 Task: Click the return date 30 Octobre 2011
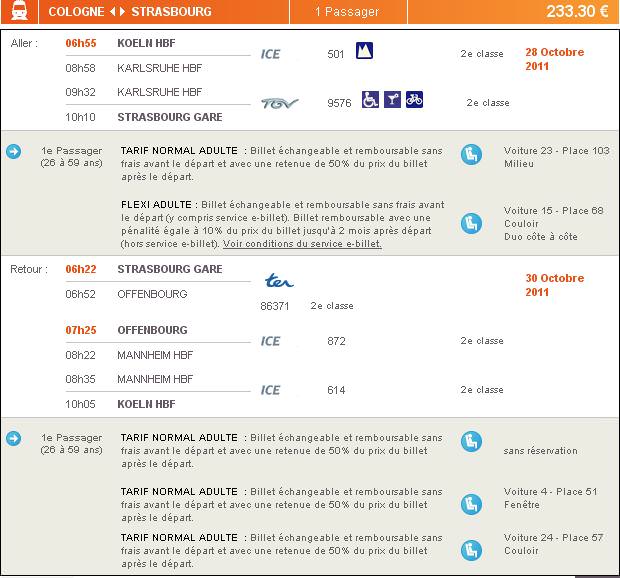coord(554,285)
